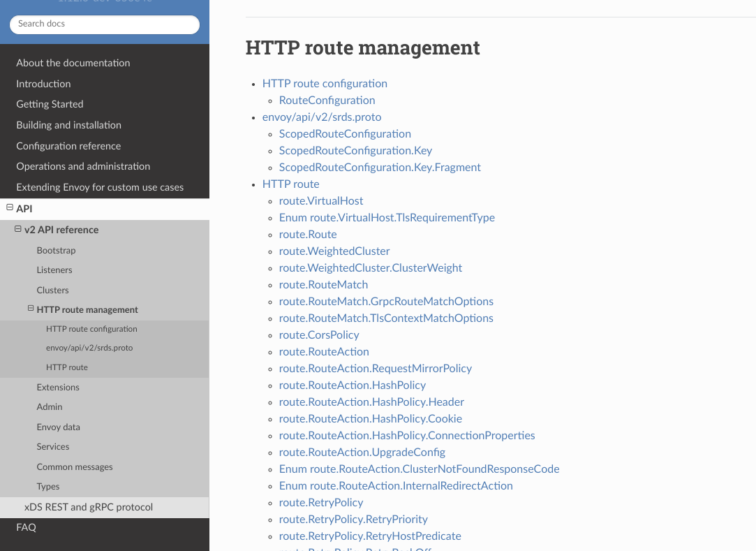Screen dimensions: 756x551
Task: Open the route.RetryPolicy.RetryHostPredicate link
Action: [x=370, y=536]
